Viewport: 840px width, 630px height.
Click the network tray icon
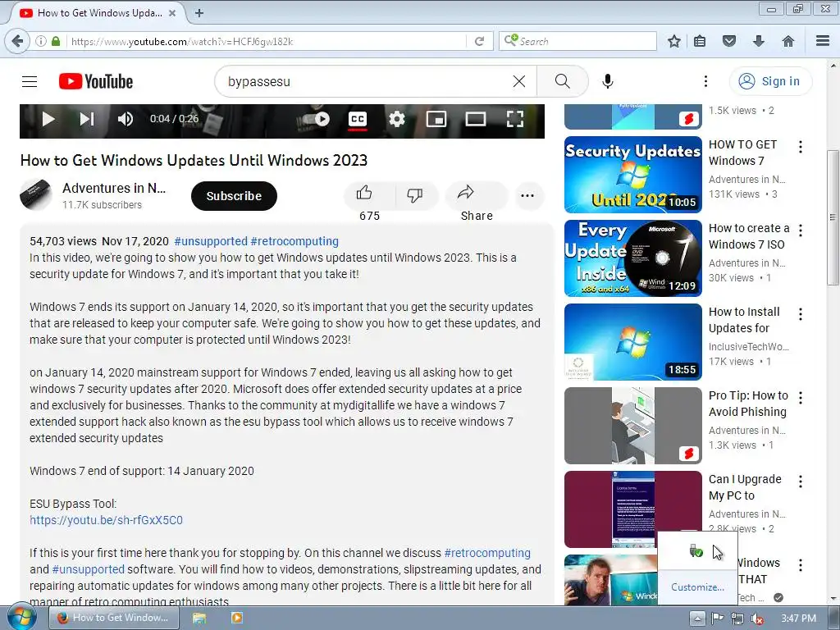pyautogui.click(x=737, y=619)
